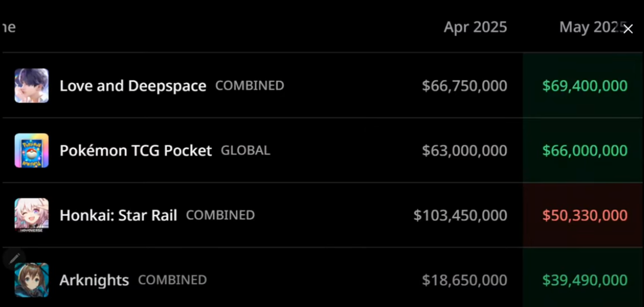644x307 pixels.
Task: Open the Pokémon TCG Pocket title
Action: pos(136,151)
